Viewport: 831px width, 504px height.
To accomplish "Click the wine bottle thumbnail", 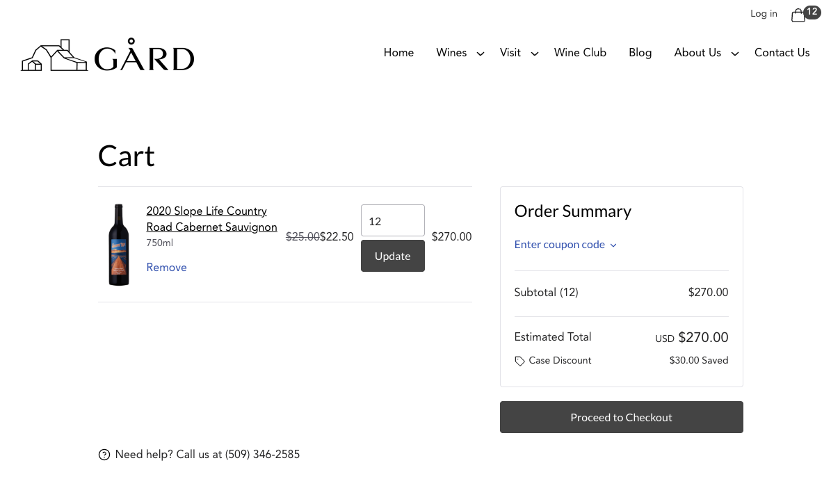I will pos(119,245).
